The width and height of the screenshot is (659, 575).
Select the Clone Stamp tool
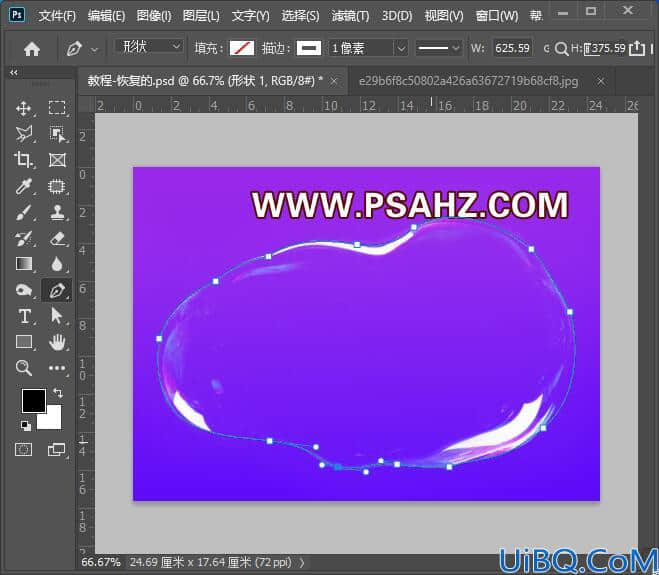coord(57,212)
